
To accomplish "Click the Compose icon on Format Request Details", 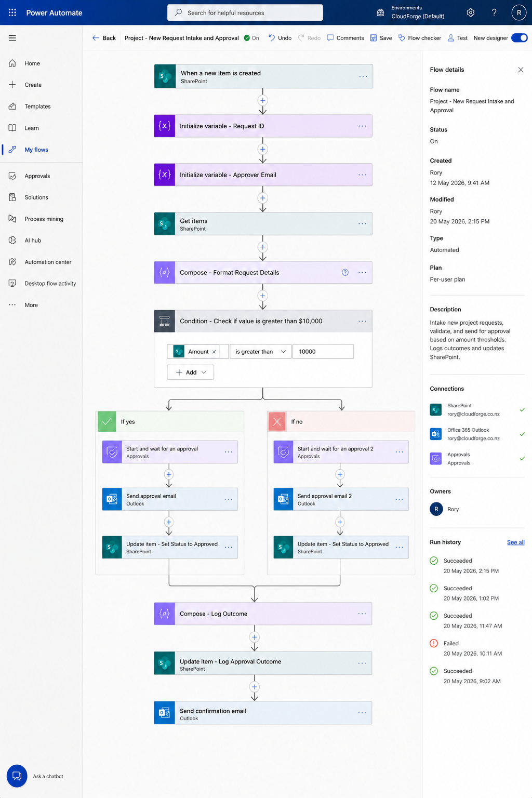I will (165, 272).
